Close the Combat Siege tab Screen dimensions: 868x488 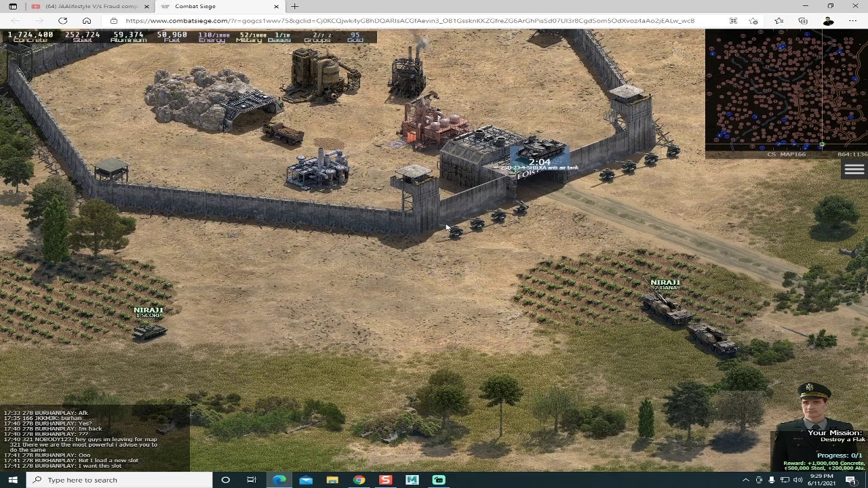(276, 6)
